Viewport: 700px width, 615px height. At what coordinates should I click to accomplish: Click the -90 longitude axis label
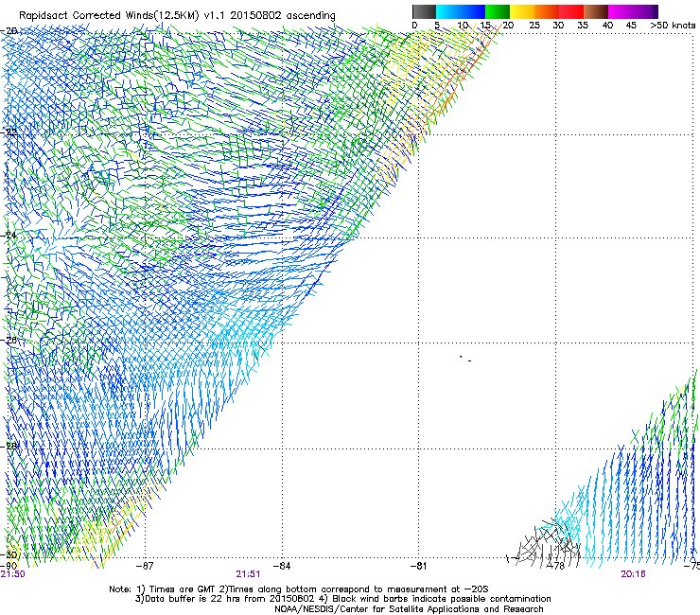[9, 566]
